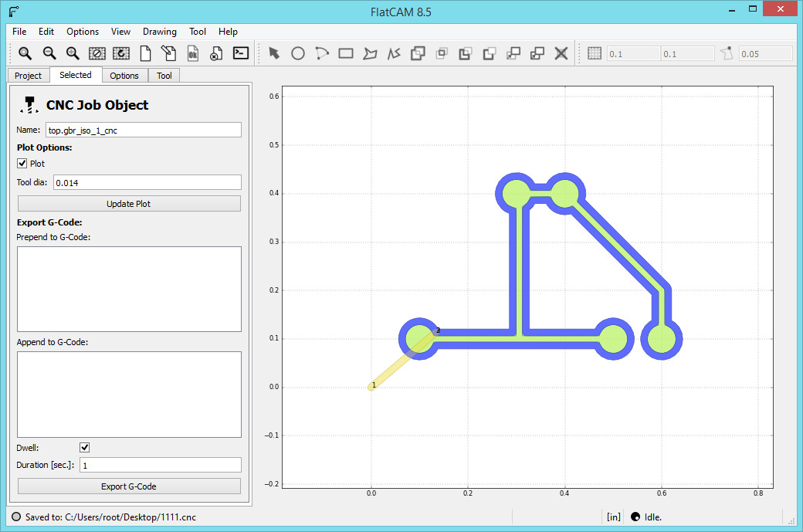Click the Clear Plot toolbar icon
Viewport: 803px width, 532px height.
coord(97,53)
